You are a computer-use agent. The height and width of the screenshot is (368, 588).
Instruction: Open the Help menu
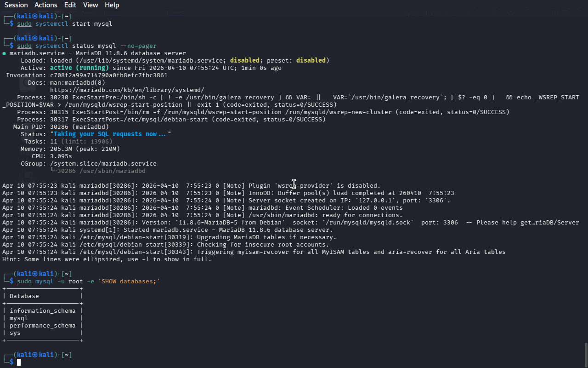[112, 5]
